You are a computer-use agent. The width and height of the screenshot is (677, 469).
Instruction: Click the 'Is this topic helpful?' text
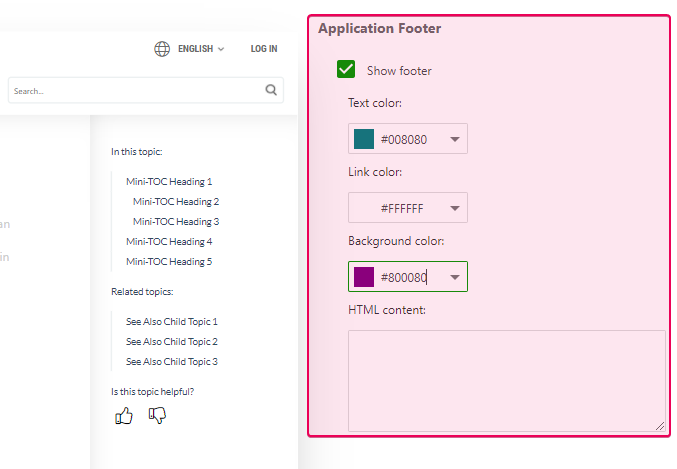(152, 392)
